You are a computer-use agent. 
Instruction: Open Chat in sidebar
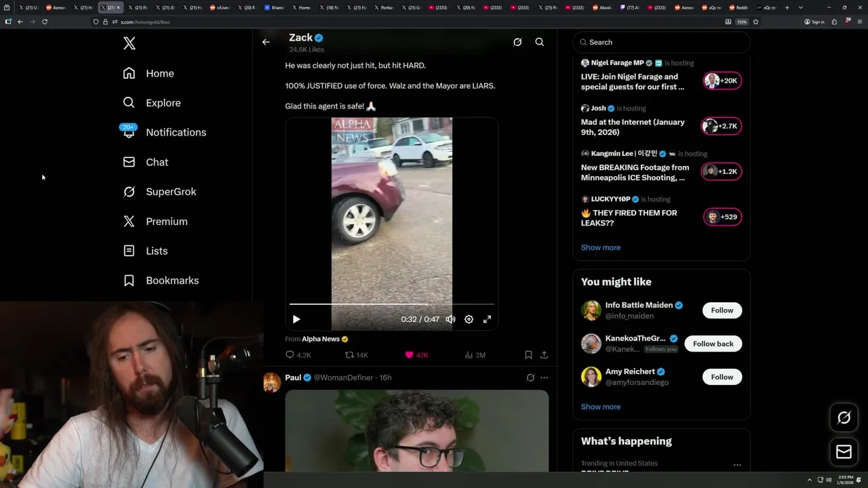[x=146, y=162]
